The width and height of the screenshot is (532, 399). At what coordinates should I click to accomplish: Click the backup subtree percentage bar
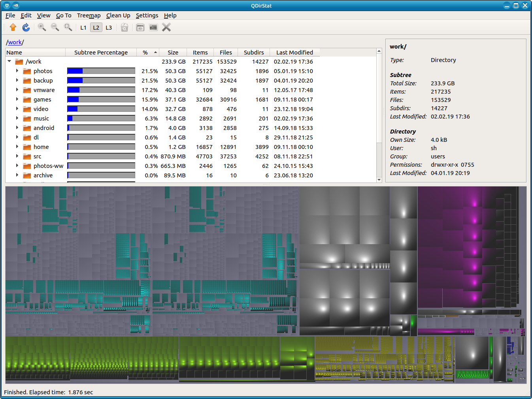coord(101,80)
